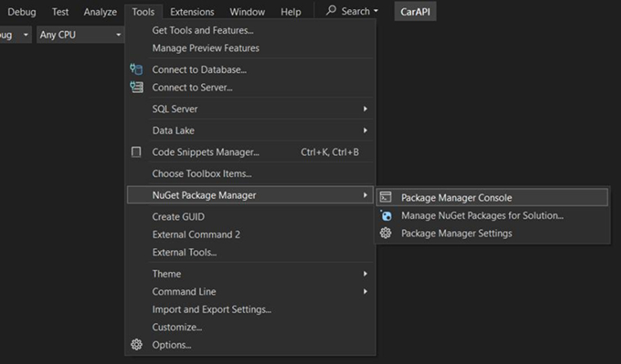Screen dimensions: 621x364
Task: Click the Ctrl+K, Ctrl+B shortcut text
Action: coord(329,152)
